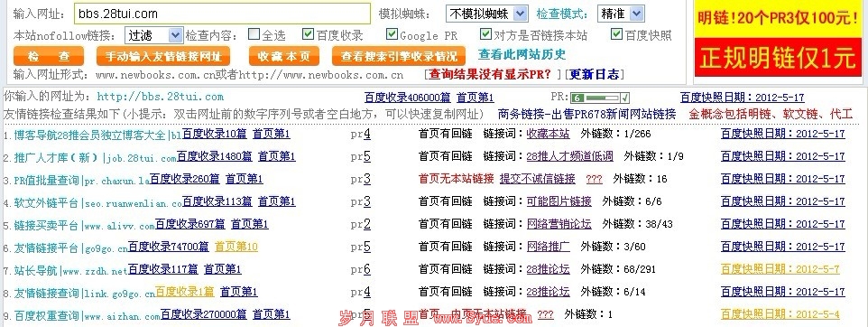Click the red 正规明链仅1元 ad banner

coord(778,57)
